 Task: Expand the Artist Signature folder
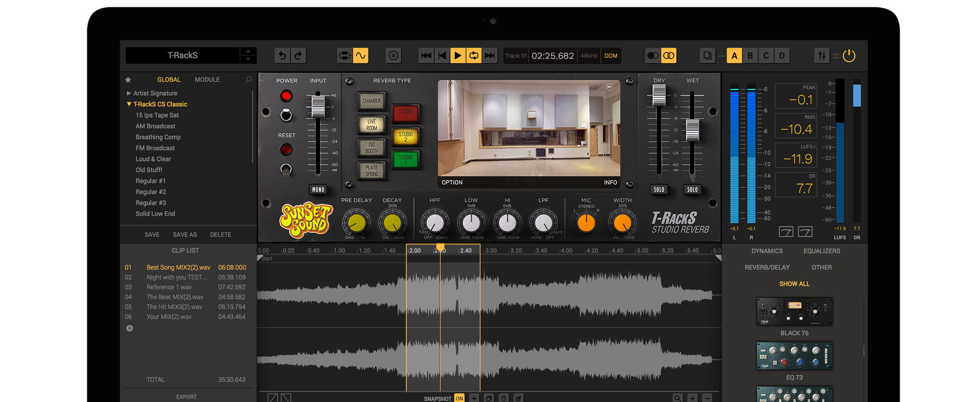click(129, 93)
